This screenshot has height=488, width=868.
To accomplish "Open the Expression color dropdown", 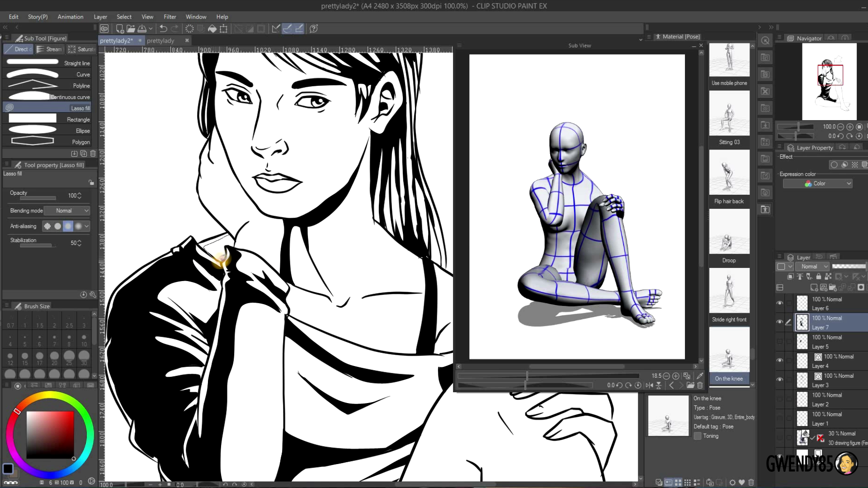I will click(x=817, y=183).
